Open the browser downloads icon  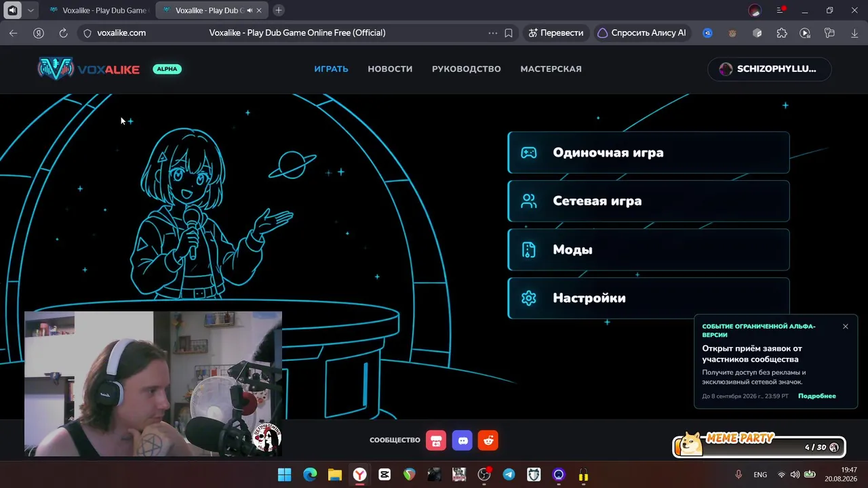pyautogui.click(x=854, y=33)
